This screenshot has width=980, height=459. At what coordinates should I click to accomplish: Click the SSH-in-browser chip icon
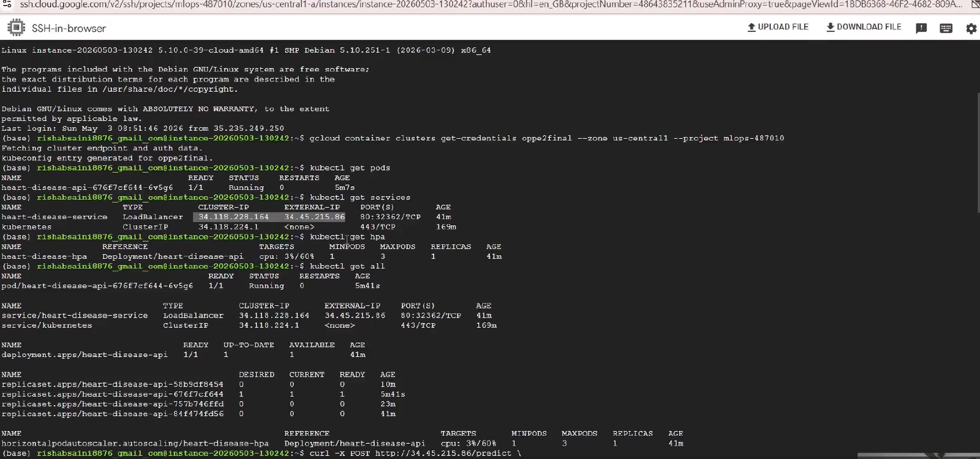pos(16,28)
